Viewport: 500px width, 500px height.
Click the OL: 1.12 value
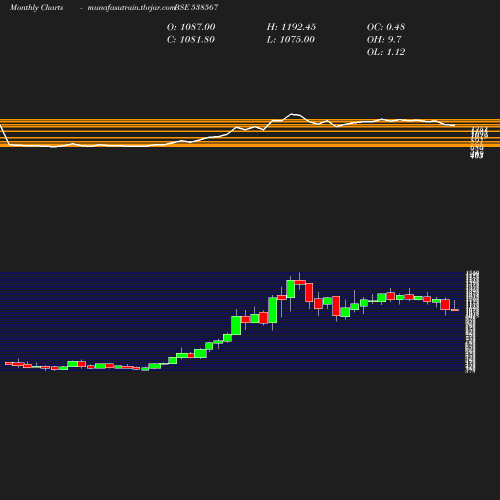click(x=386, y=52)
